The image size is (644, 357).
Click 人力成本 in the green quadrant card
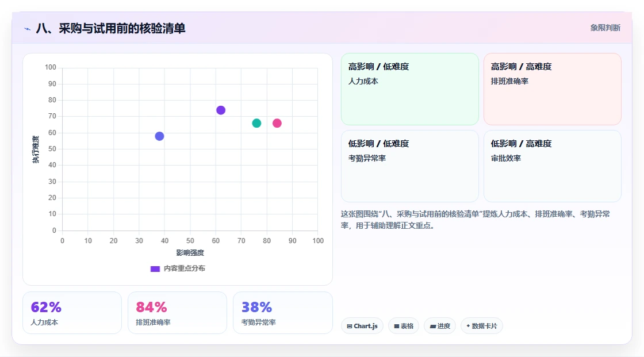click(x=363, y=81)
